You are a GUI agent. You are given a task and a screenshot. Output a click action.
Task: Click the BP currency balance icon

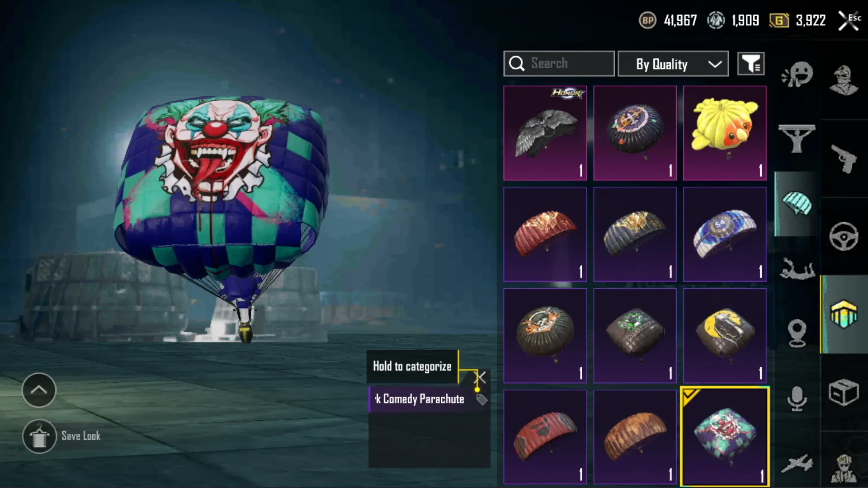tap(647, 20)
